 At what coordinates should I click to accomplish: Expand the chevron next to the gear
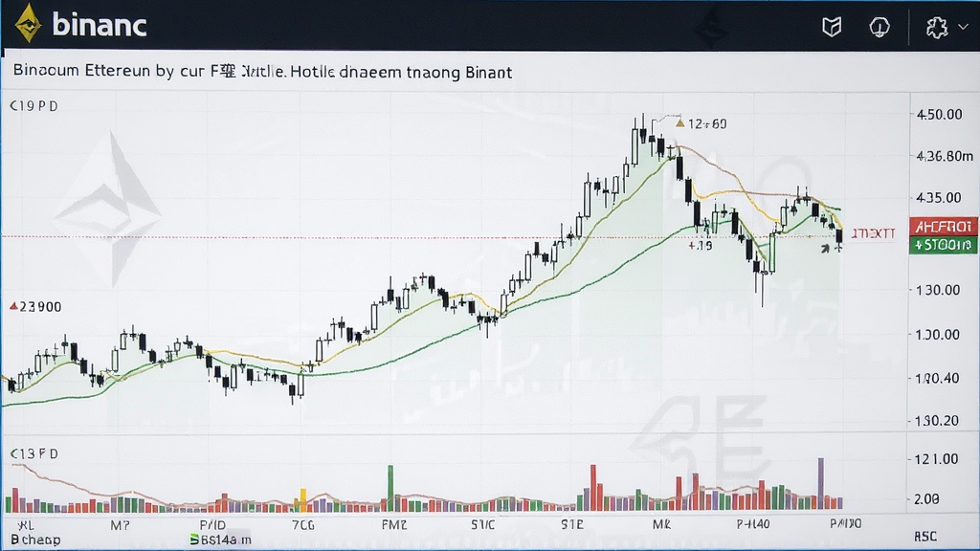(x=963, y=28)
